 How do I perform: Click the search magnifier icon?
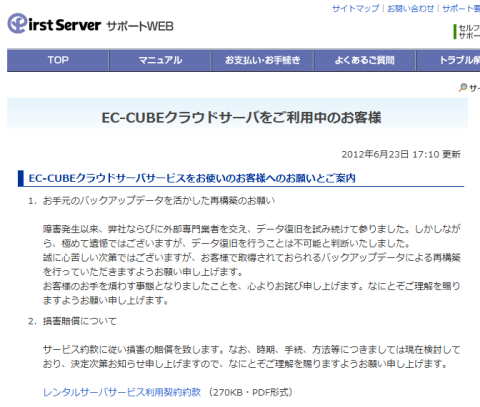point(463,88)
